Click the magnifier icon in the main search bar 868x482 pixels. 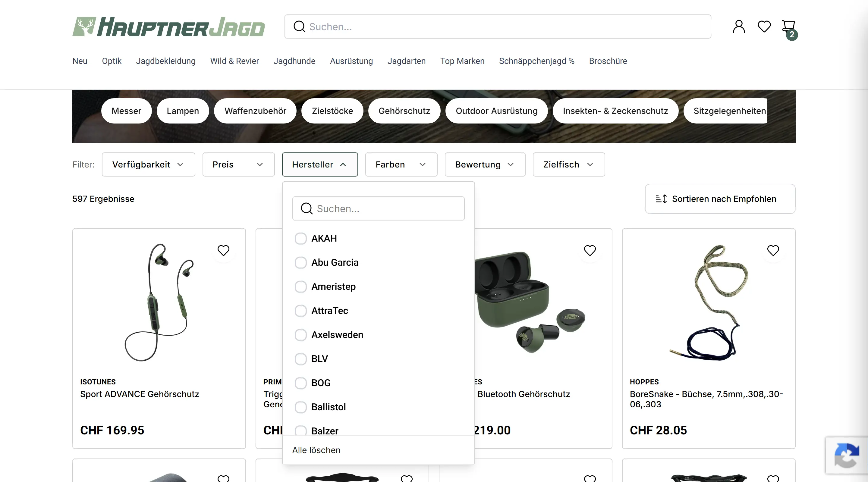pyautogui.click(x=299, y=27)
